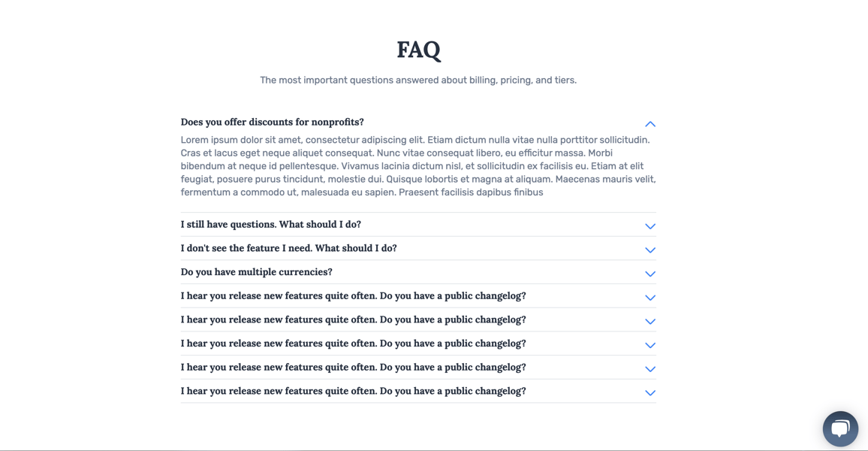Click "Does you offer discounts for nonprofits?" title

(x=272, y=122)
